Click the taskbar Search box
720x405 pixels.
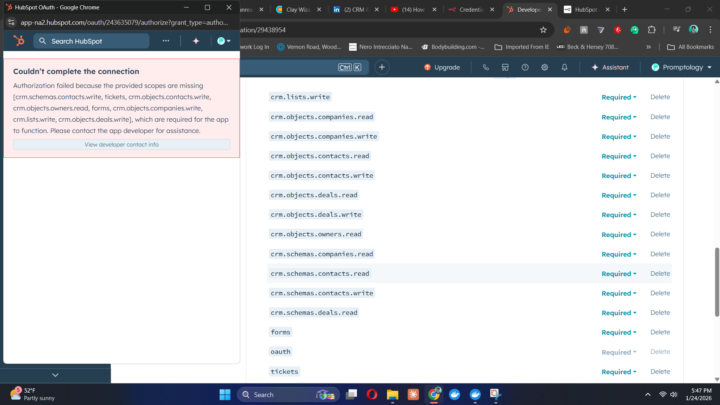287,394
